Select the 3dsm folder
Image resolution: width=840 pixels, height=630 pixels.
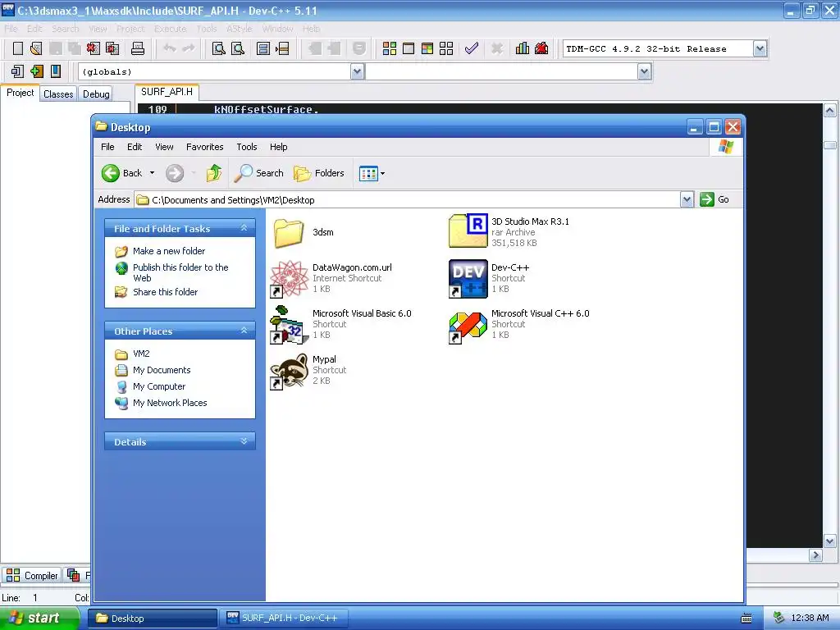click(304, 232)
